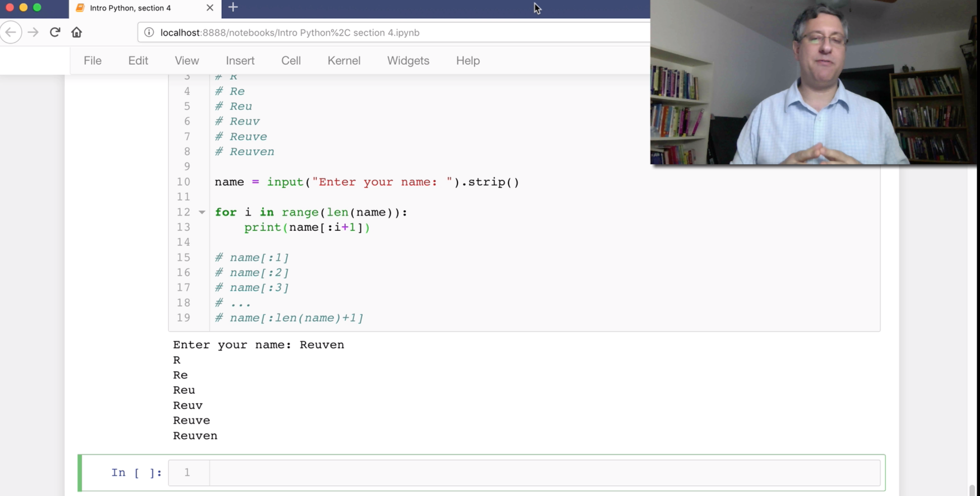
Task: Close the Intro Python section 4 tab
Action: pos(209,8)
